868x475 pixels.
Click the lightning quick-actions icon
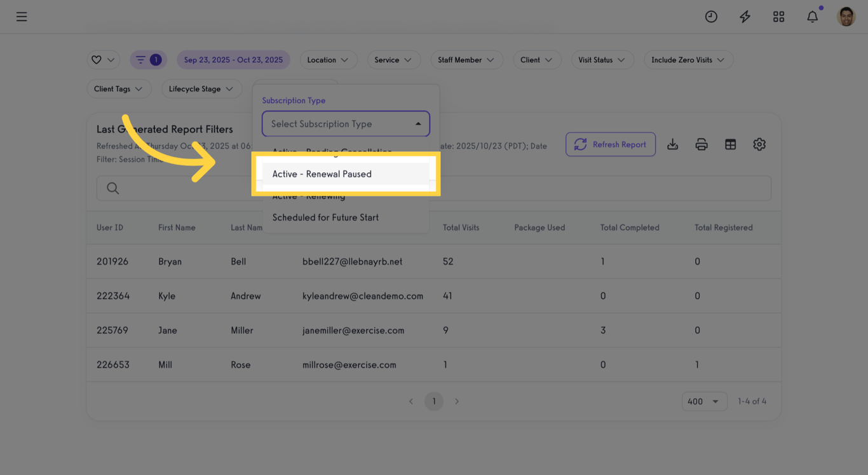click(x=745, y=17)
